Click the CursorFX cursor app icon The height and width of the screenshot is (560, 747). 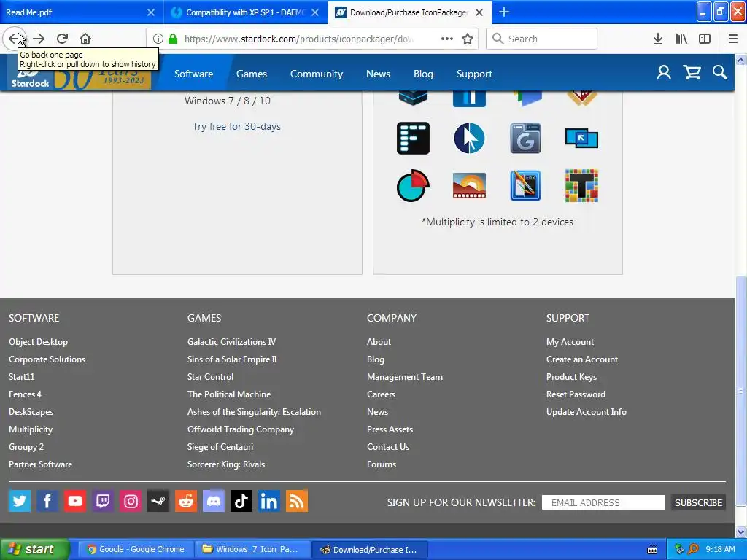click(x=469, y=138)
